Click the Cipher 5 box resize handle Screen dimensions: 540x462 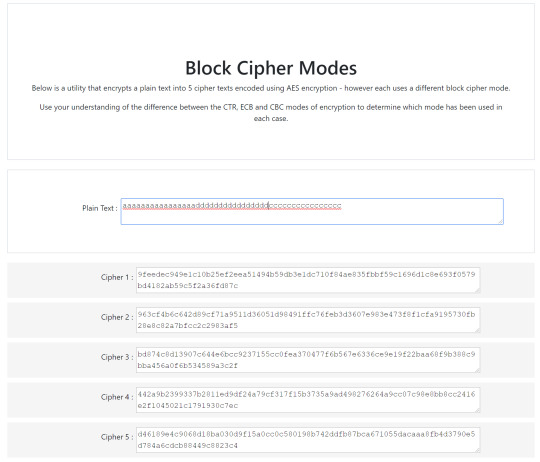tap(477, 450)
